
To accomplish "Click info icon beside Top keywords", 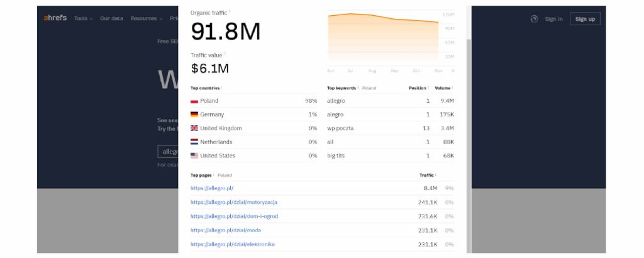I will coord(358,87).
